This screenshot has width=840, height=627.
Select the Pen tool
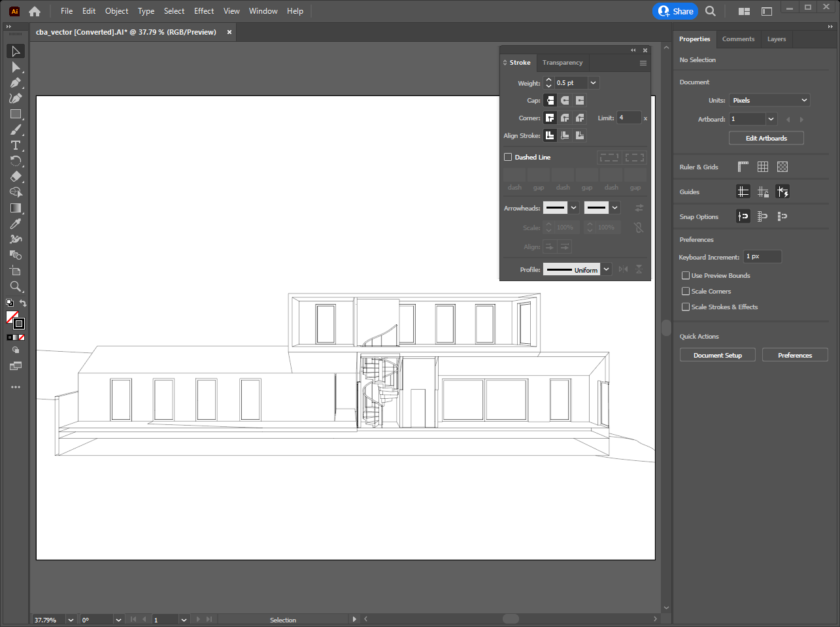coord(16,82)
